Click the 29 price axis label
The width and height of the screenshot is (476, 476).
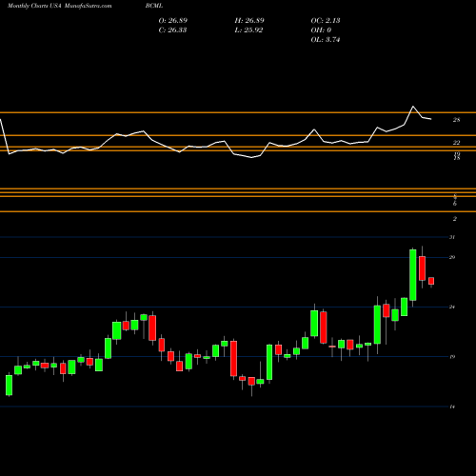452,257
